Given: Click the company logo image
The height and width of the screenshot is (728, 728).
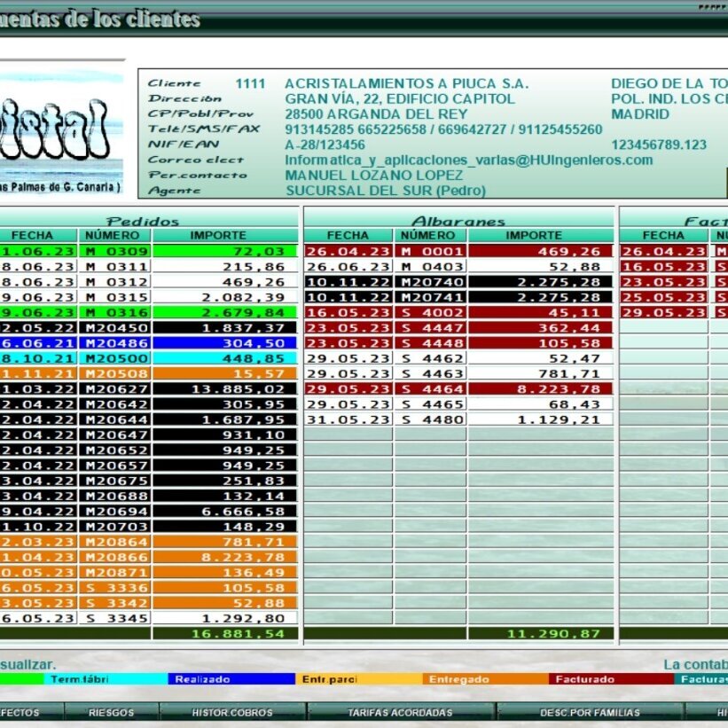Looking at the screenshot, I should 61,131.
